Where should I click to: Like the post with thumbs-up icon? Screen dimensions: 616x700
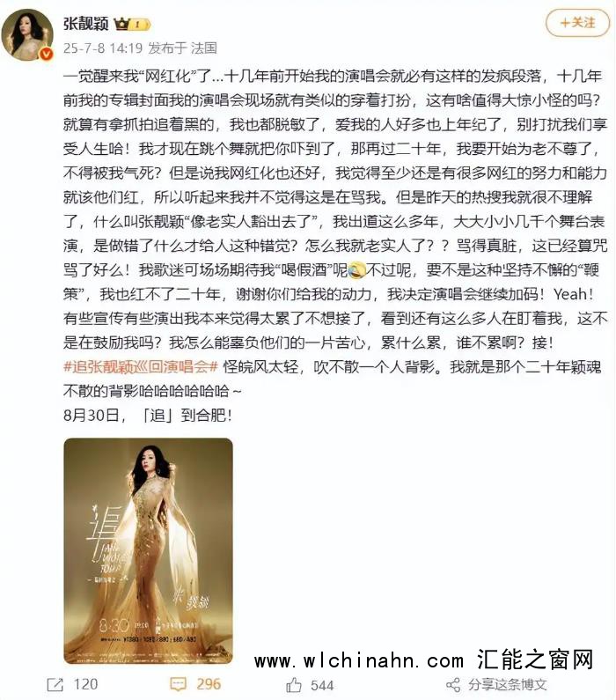pyautogui.click(x=294, y=685)
